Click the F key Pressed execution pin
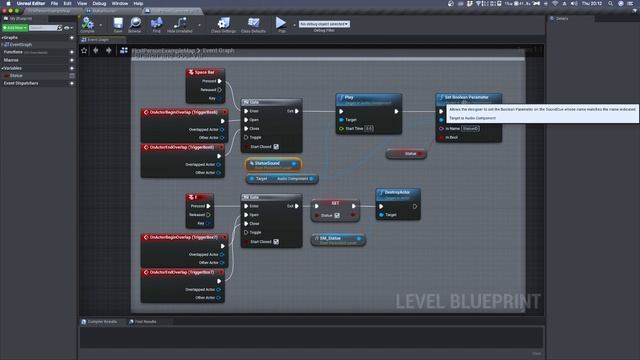 pos(208,206)
